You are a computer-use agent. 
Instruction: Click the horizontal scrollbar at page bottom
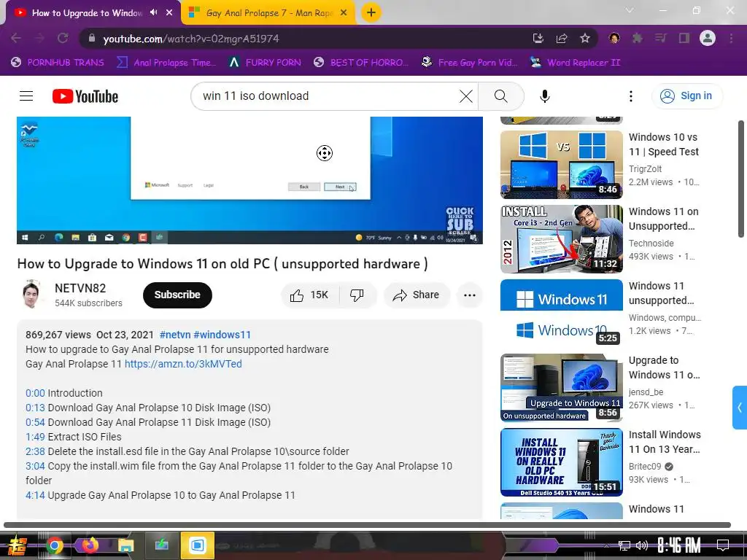(367, 525)
